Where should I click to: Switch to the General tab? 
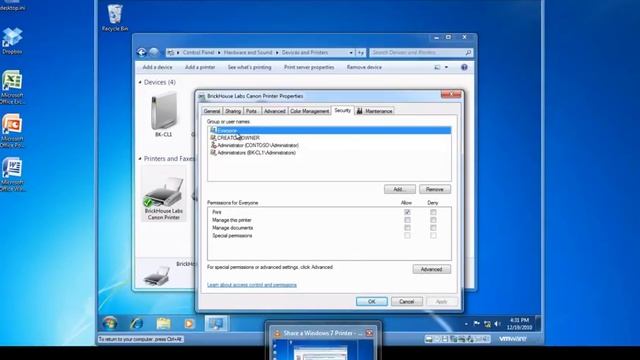coord(212,111)
